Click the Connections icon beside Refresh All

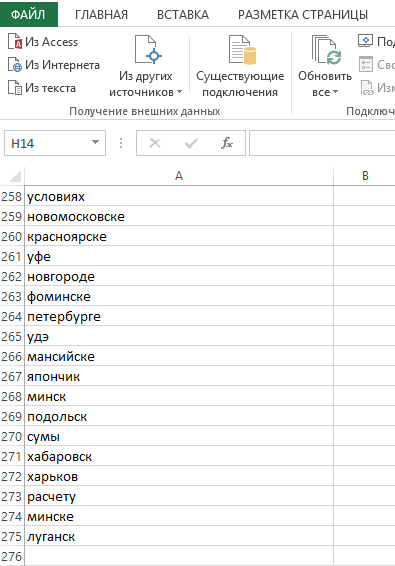tap(365, 41)
